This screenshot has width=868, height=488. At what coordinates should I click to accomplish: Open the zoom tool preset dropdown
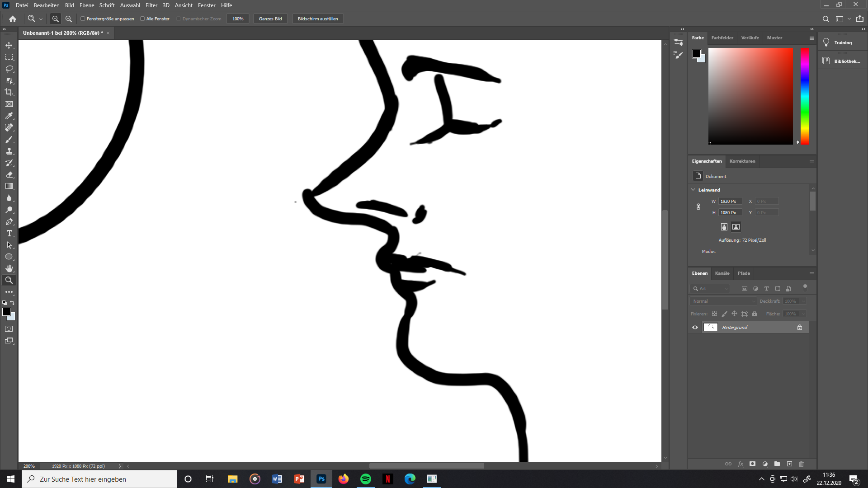point(41,19)
